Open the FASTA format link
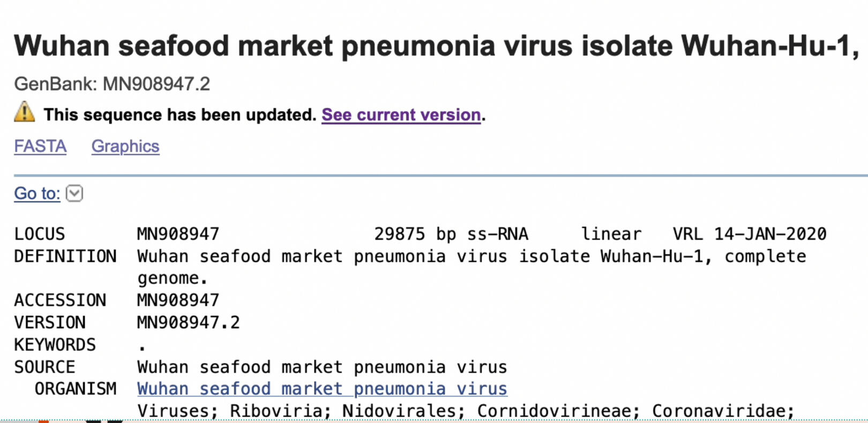Screen dimensions: 868x423 40,146
